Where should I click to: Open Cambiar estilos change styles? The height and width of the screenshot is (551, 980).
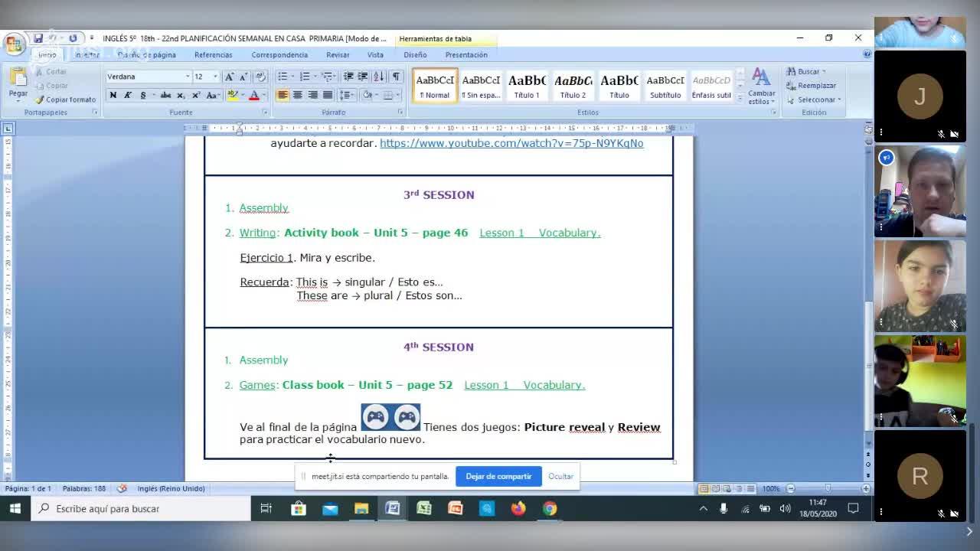coord(761,85)
